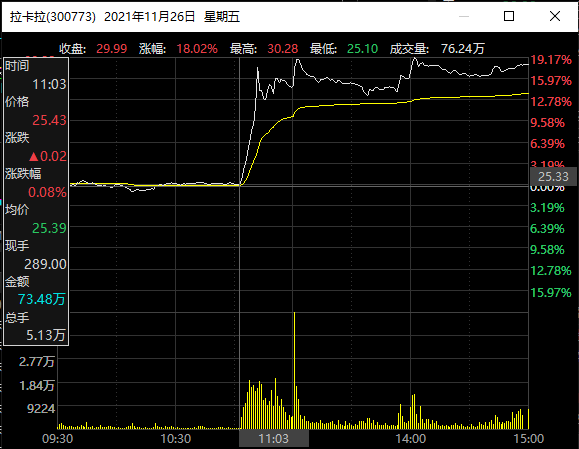Image resolution: width=579 pixels, height=449 pixels.
Task: Close the 拉卡拉 chart window
Action: tap(555, 16)
